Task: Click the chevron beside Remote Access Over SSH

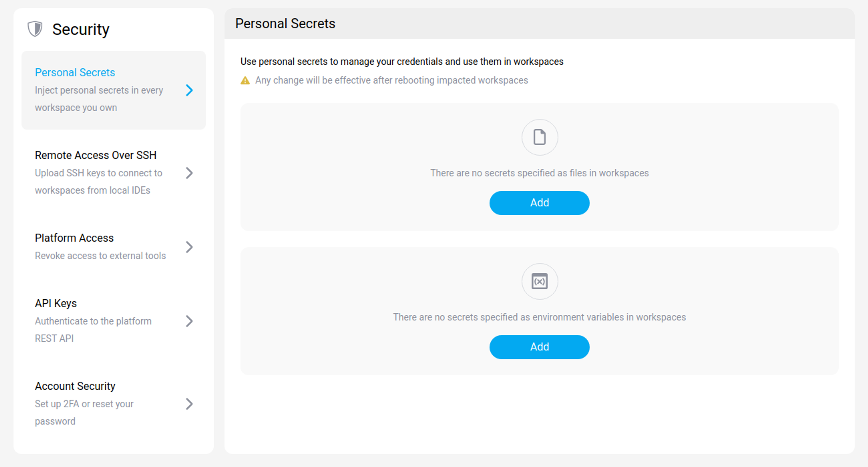Action: [190, 173]
